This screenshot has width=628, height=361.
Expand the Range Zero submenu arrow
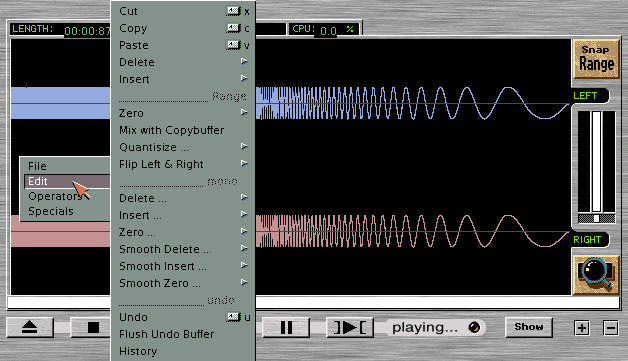(x=244, y=113)
